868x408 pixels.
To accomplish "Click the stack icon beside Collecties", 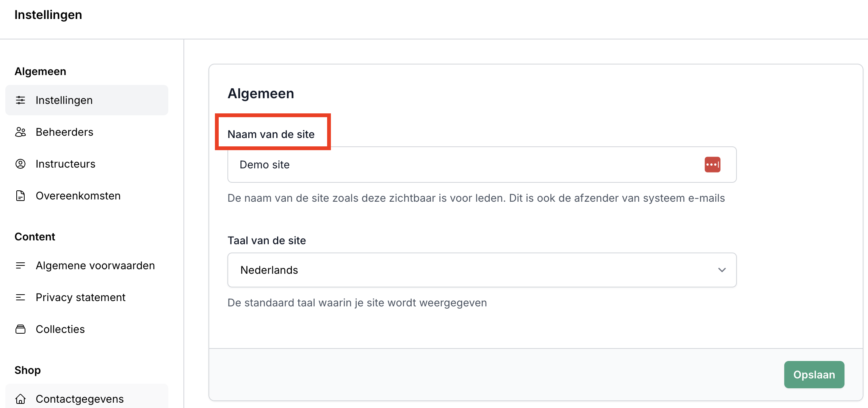I will (20, 329).
